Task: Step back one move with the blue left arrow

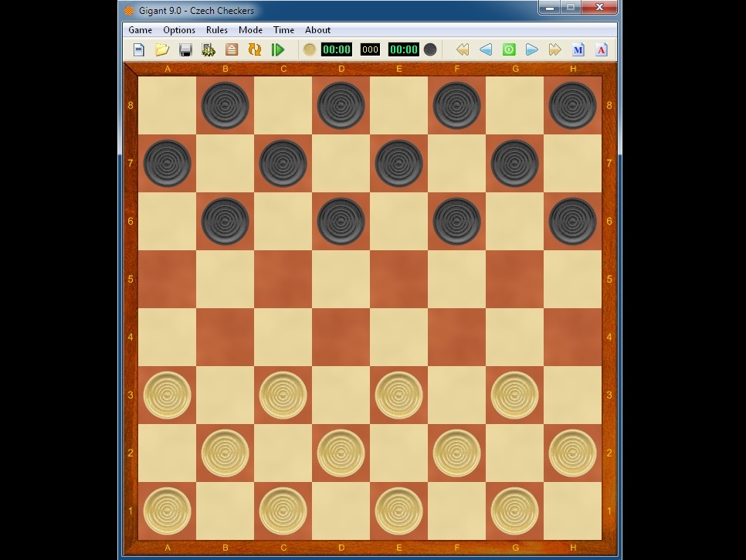Action: [x=486, y=49]
